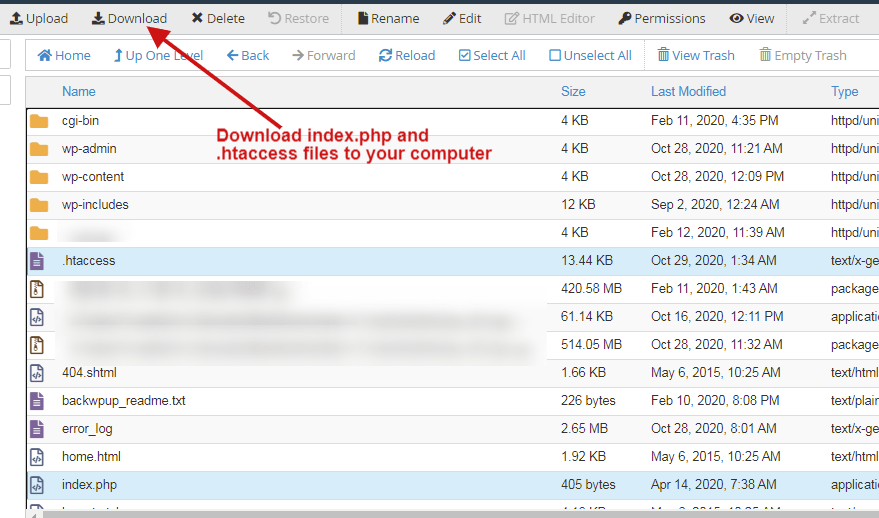Select the wp-admin folder name
The width and height of the screenshot is (879, 518).
[89, 149]
